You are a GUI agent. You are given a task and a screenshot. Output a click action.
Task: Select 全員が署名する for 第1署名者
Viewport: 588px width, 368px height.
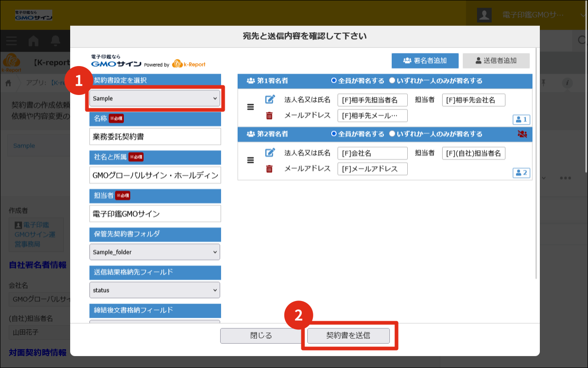(x=334, y=81)
